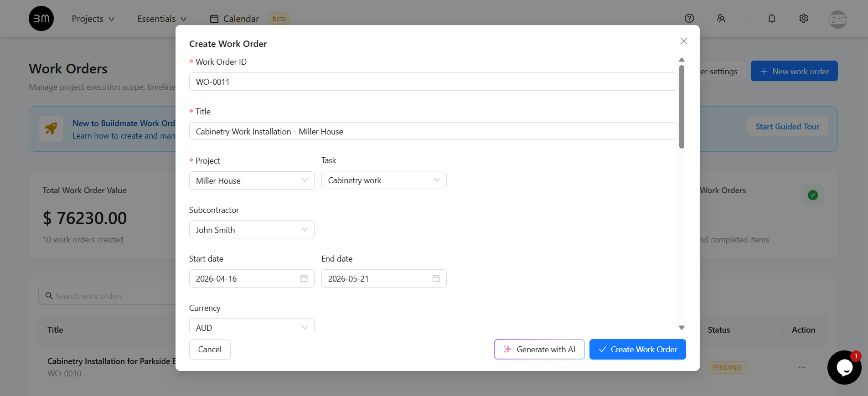Open the notifications bell icon

coord(772,18)
